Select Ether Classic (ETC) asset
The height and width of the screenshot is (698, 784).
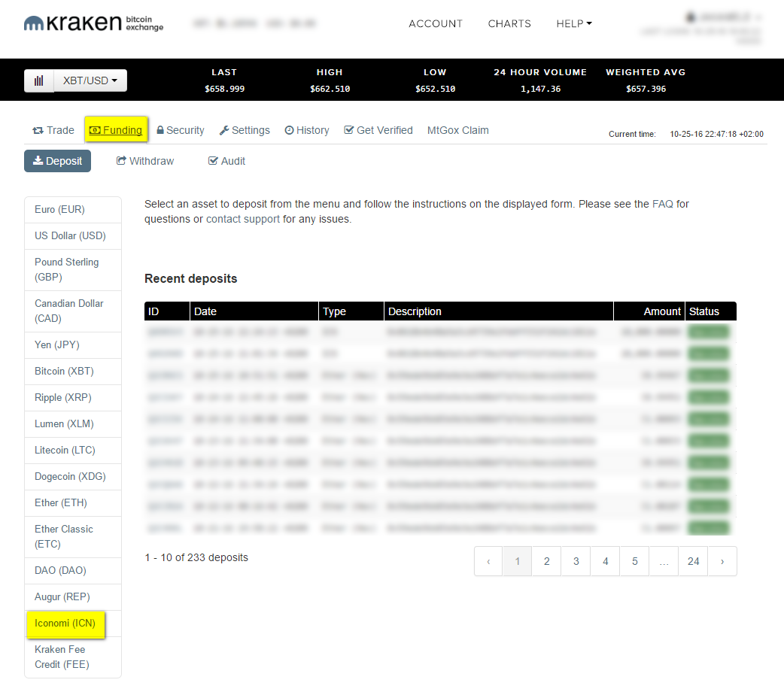tap(73, 537)
